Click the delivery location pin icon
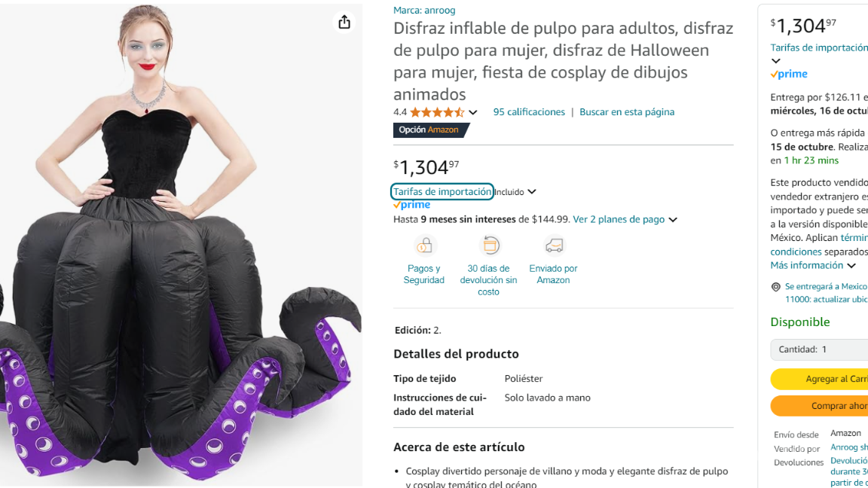Image resolution: width=868 pixels, height=488 pixels. 775,286
